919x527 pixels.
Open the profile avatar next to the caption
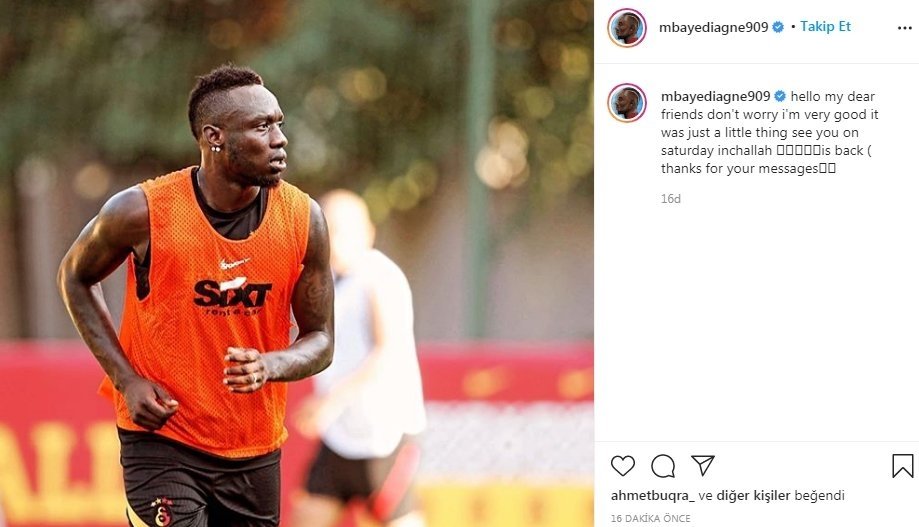click(x=627, y=103)
